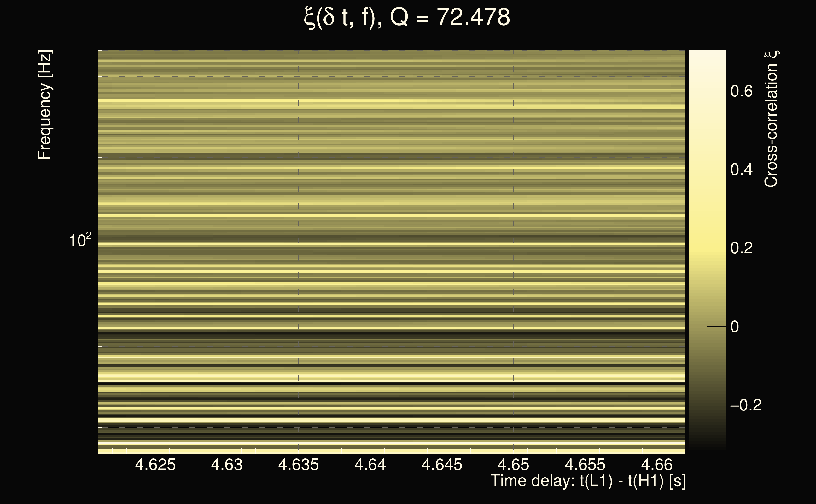Click the 4.655 x-axis tick label
Screen dimensions: 816x504
[x=585, y=465]
